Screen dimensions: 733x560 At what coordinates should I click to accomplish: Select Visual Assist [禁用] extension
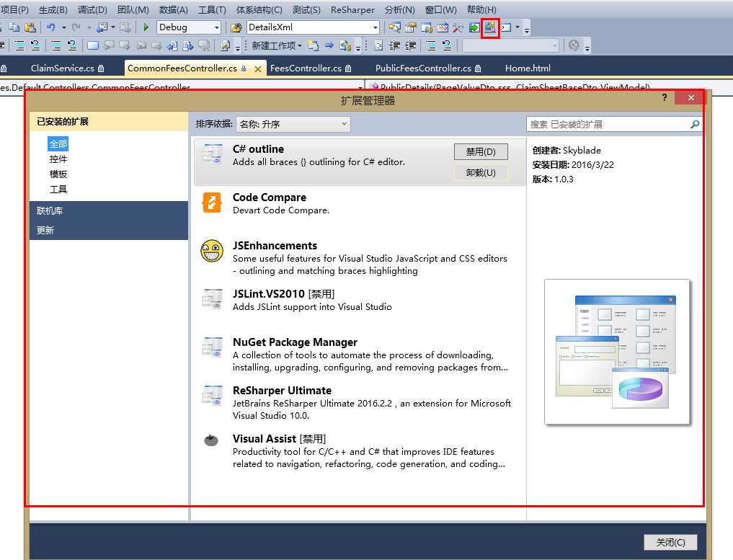pyautogui.click(x=360, y=451)
